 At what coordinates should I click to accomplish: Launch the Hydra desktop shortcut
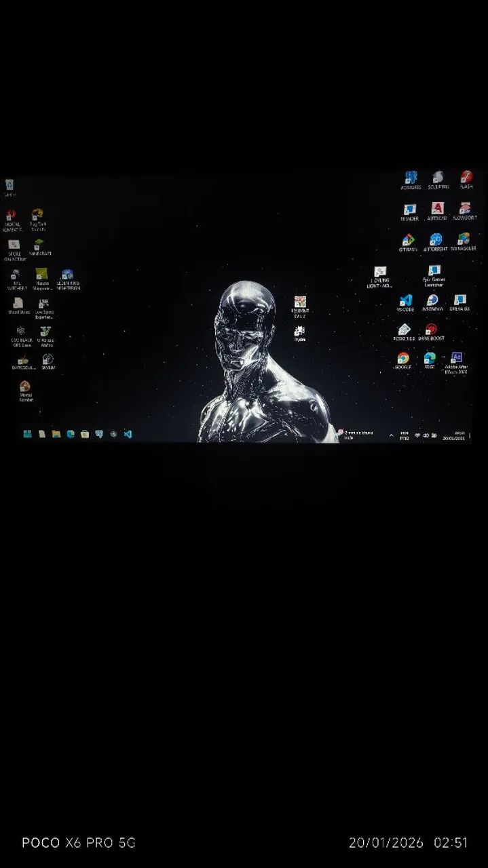coord(299,331)
